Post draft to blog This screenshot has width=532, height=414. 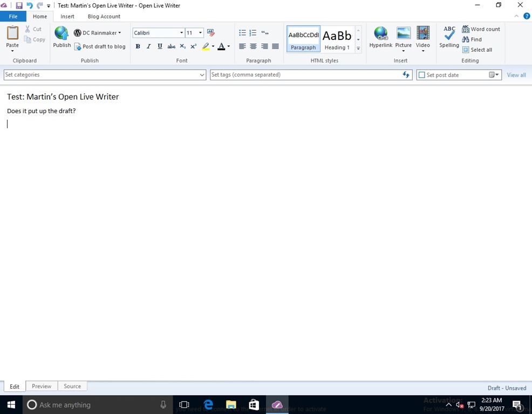[x=100, y=46]
